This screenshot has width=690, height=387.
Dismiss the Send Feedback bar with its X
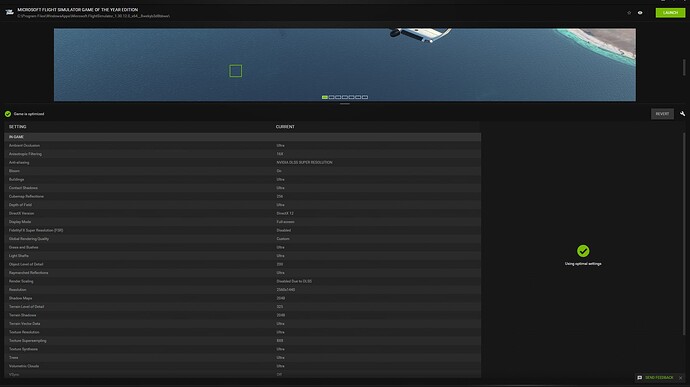680,378
